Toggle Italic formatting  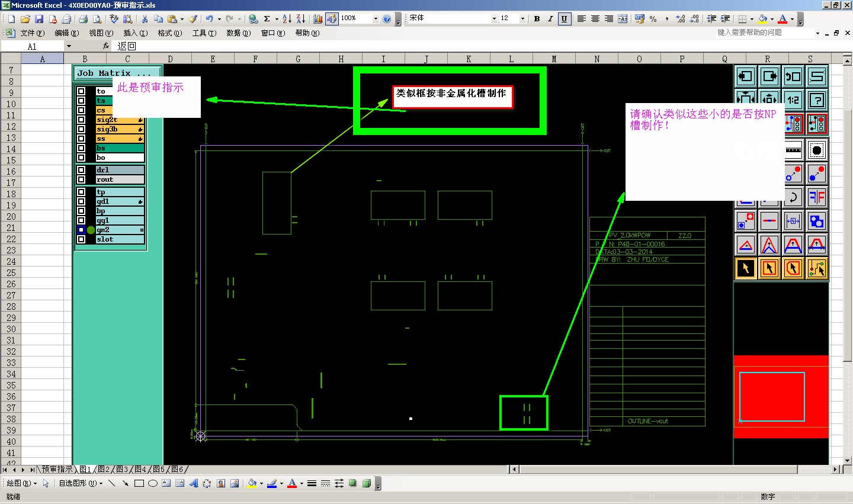click(x=550, y=19)
